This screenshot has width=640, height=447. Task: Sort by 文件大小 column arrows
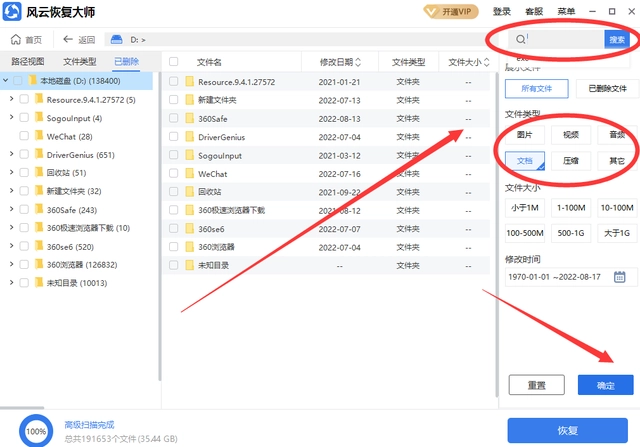[x=486, y=62]
